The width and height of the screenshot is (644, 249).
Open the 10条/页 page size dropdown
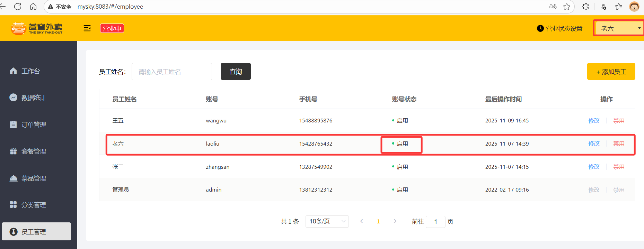[x=327, y=221]
